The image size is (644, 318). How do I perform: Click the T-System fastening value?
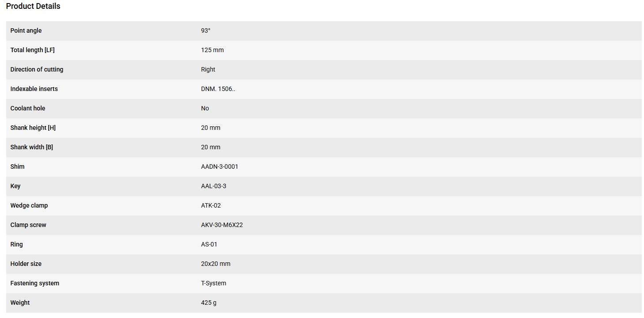point(214,283)
